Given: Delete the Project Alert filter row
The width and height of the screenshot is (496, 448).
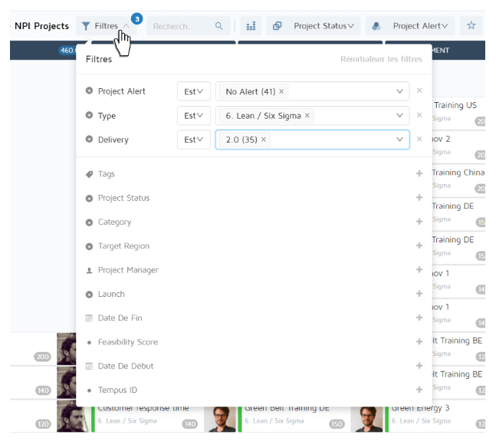Looking at the screenshot, I should 419,91.
